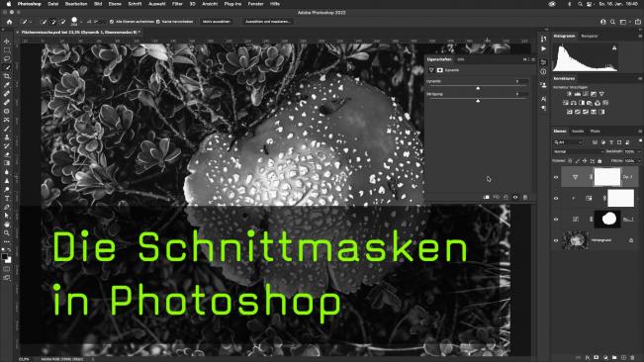Click reset adjustment icon in Eigenschaften panel
The image size is (644, 362).
(506, 198)
